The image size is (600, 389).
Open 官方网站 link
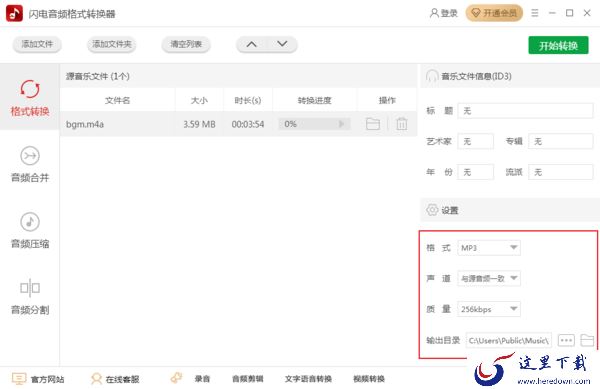tap(47, 379)
